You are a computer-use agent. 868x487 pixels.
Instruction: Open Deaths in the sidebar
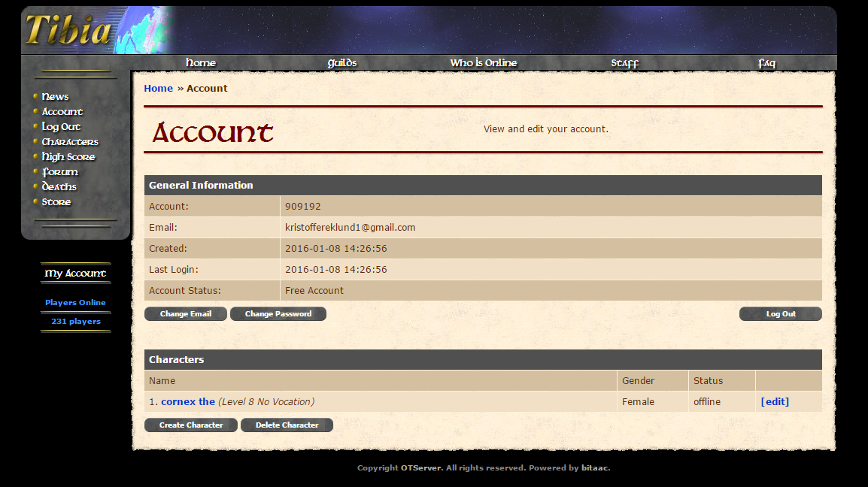click(59, 186)
